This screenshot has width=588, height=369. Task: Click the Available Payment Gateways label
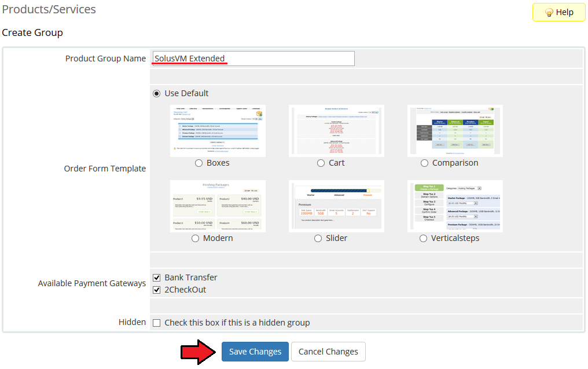92,283
